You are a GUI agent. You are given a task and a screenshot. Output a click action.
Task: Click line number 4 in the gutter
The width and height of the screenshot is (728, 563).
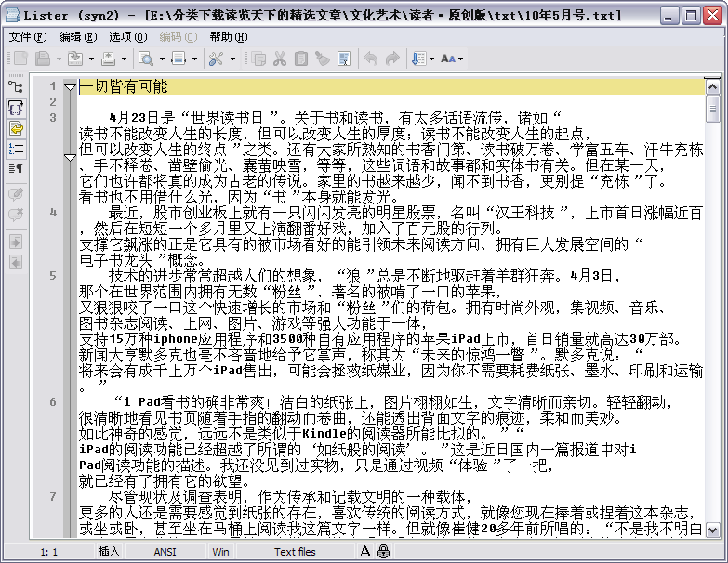pos(53,213)
